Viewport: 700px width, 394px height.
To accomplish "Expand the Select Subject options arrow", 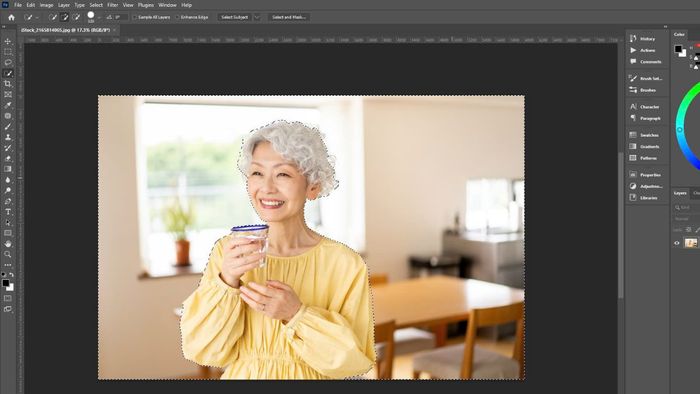I will 257,17.
